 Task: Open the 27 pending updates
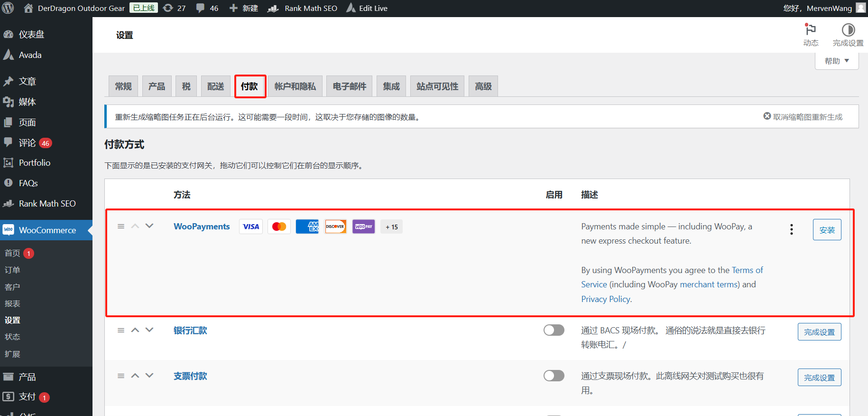pyautogui.click(x=174, y=8)
